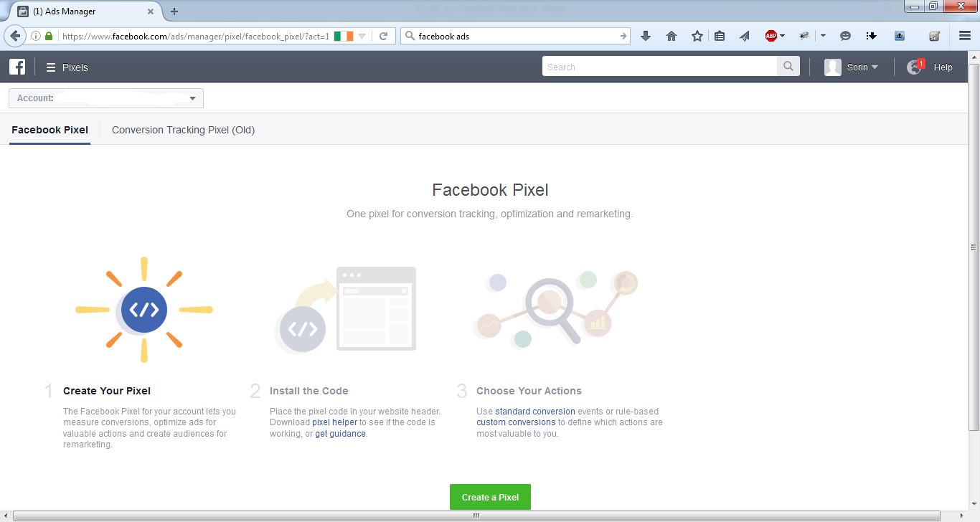980x522 pixels.
Task: Open a new tab with plus button
Action: click(x=174, y=11)
